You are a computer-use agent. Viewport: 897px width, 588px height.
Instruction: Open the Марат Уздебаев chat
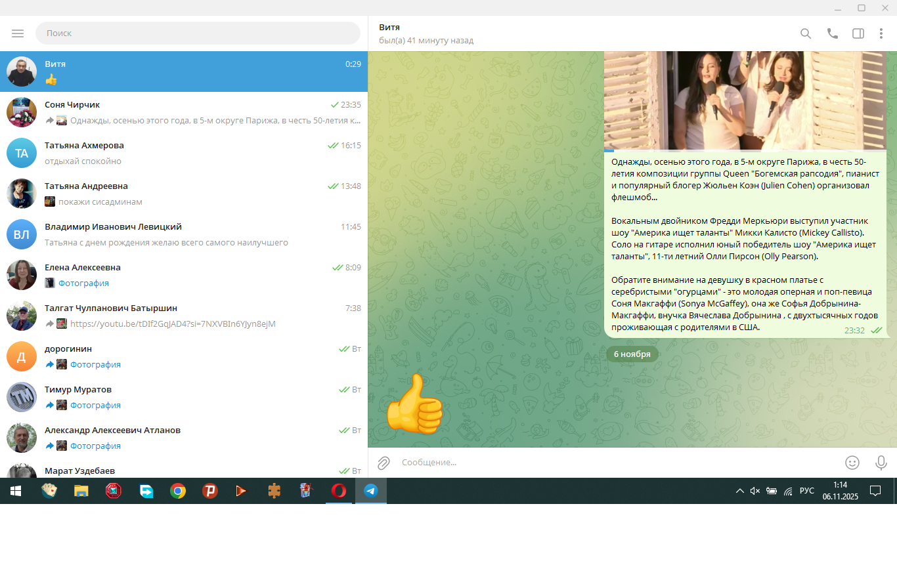(184, 468)
